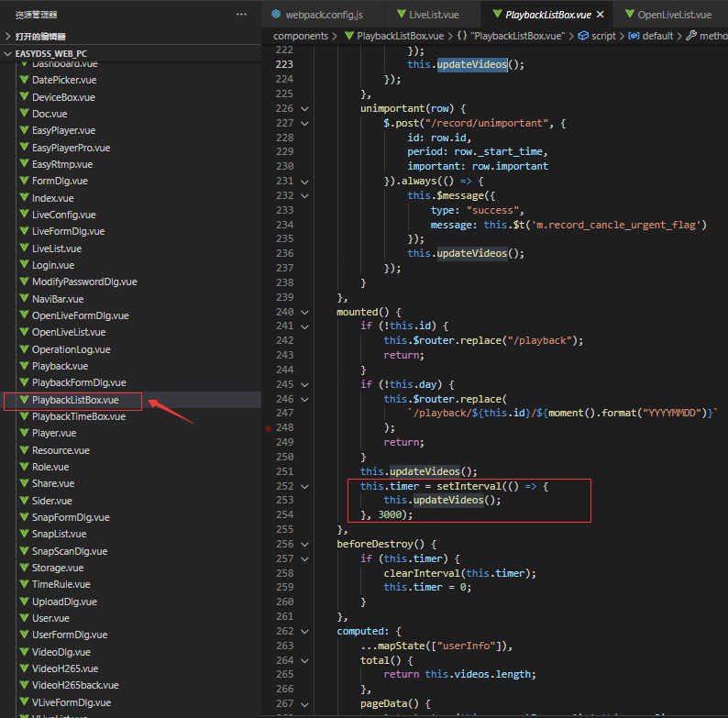
Task: Open Playback.vue file
Action: click(60, 366)
